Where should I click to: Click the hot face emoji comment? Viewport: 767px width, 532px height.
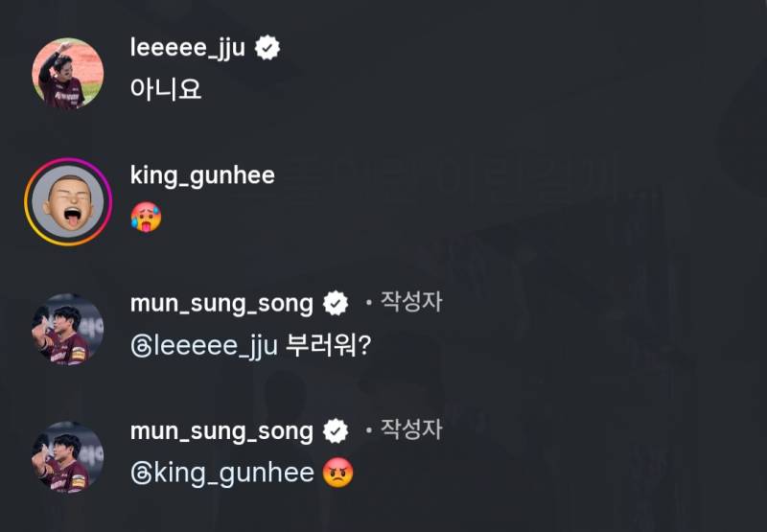coord(146,218)
